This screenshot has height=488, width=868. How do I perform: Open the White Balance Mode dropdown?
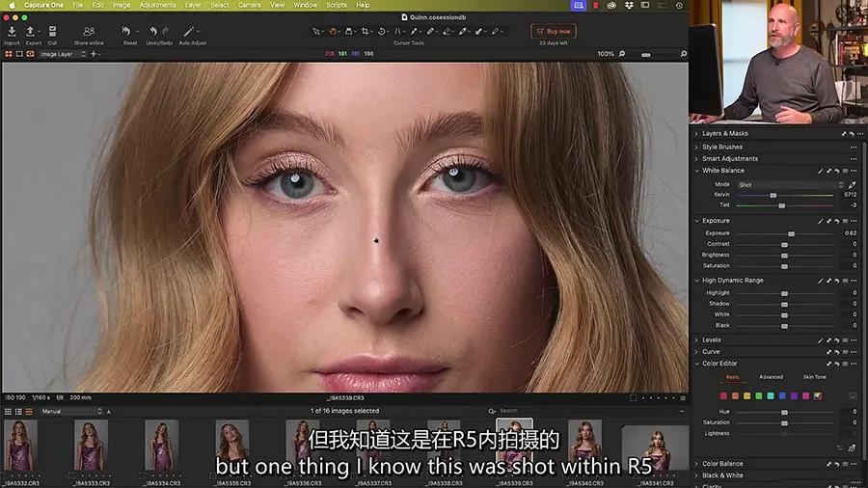pyautogui.click(x=791, y=184)
